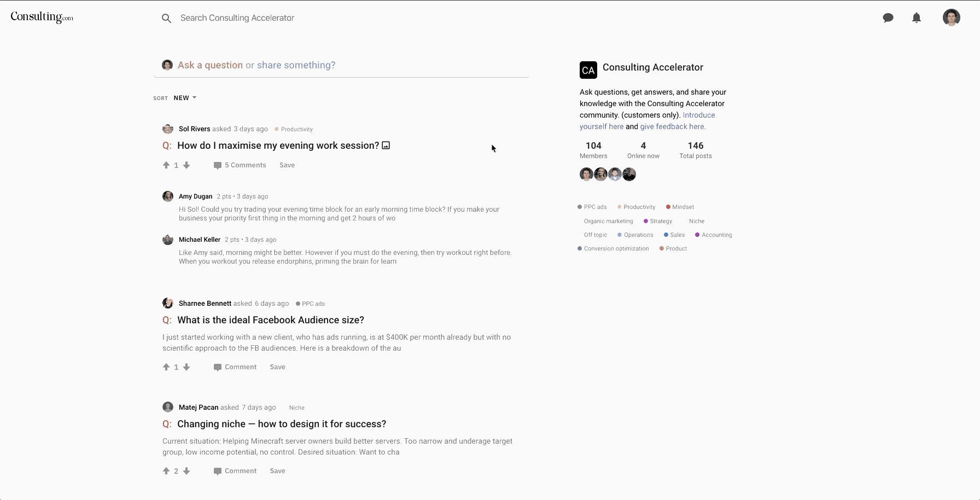Click share something?
The image size is (980, 500).
point(296,65)
